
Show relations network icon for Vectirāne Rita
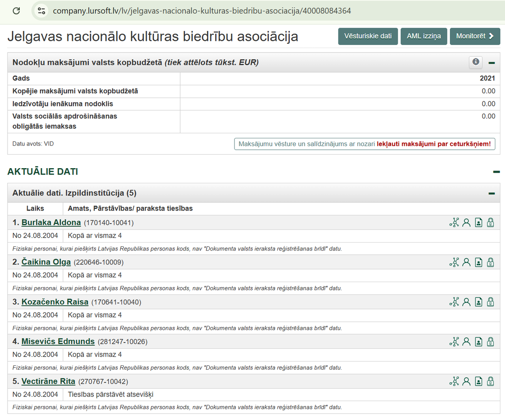coord(454,381)
